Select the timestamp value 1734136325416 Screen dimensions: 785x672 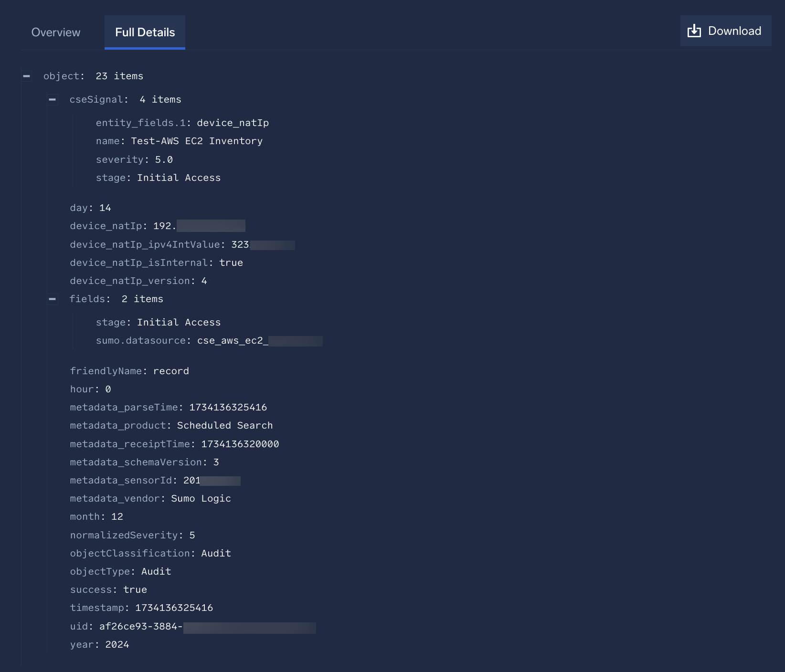point(174,608)
